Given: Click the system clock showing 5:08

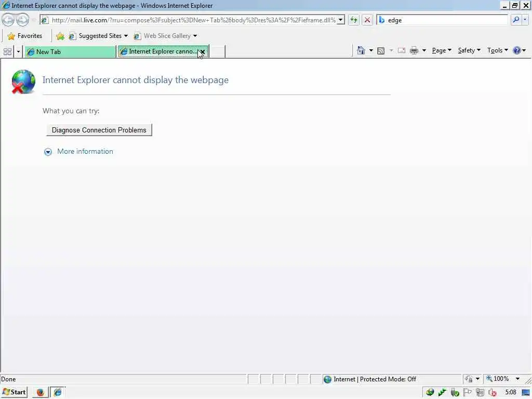Looking at the screenshot, I should point(510,392).
